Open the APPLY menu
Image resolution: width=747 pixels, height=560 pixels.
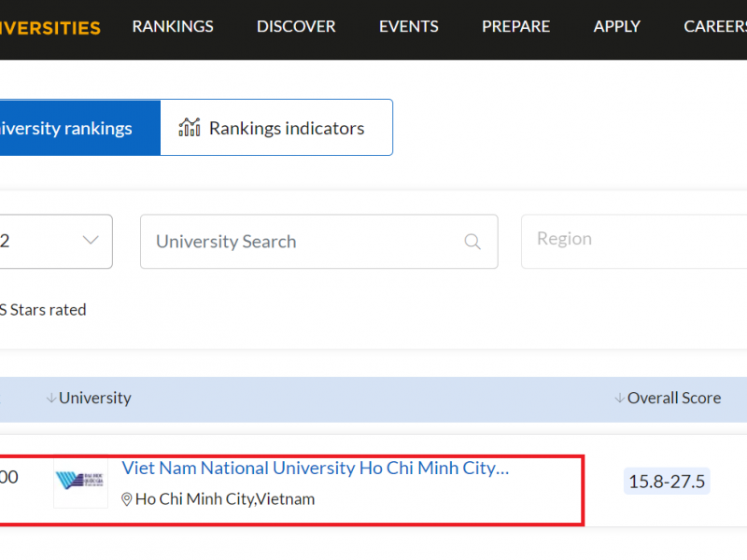click(616, 26)
